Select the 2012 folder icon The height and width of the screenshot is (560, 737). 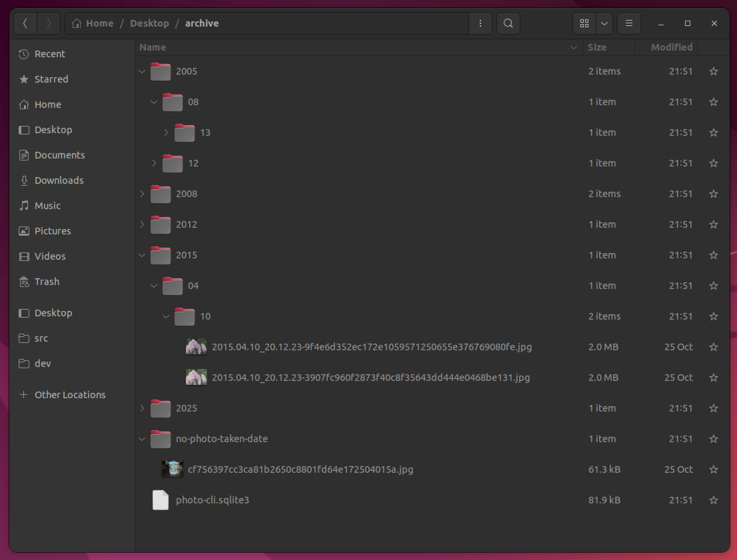tap(160, 225)
